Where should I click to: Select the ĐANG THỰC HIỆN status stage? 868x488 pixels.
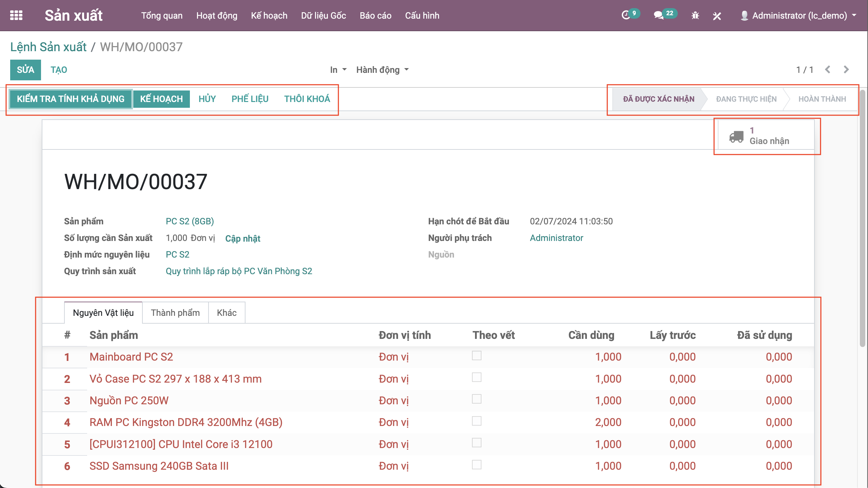tap(746, 99)
